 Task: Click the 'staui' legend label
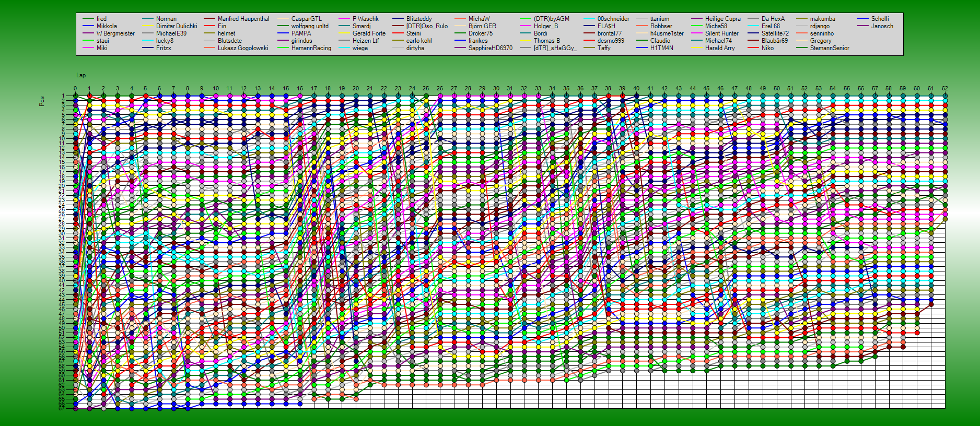(x=103, y=41)
